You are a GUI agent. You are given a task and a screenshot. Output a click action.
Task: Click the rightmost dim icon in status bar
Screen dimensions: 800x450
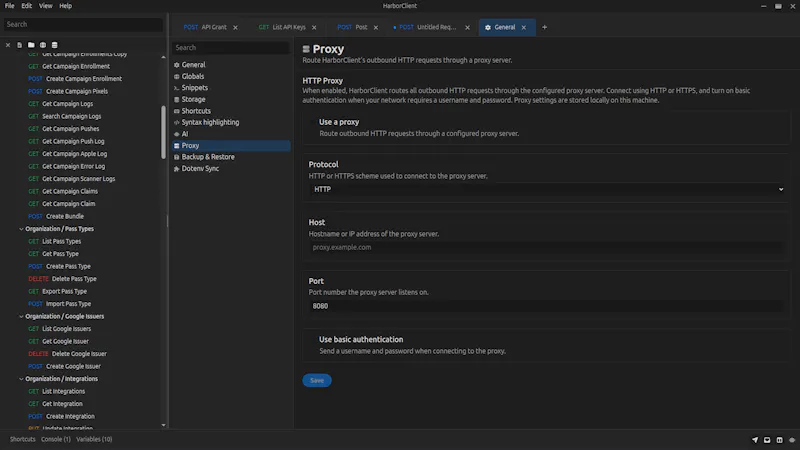[x=792, y=440]
